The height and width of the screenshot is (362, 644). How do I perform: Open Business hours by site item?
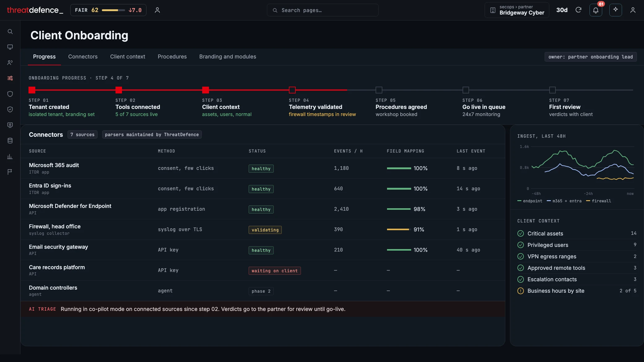(577, 291)
